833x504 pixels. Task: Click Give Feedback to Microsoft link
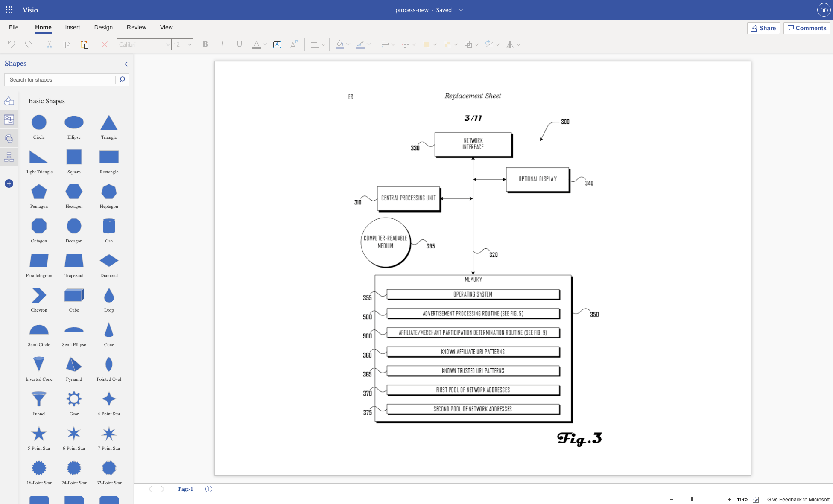[x=798, y=499]
